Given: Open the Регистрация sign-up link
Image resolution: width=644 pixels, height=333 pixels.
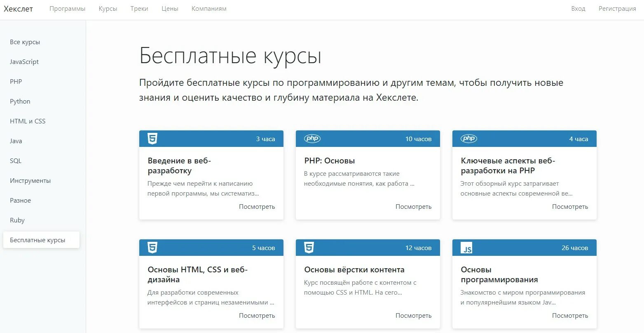Looking at the screenshot, I should (617, 9).
